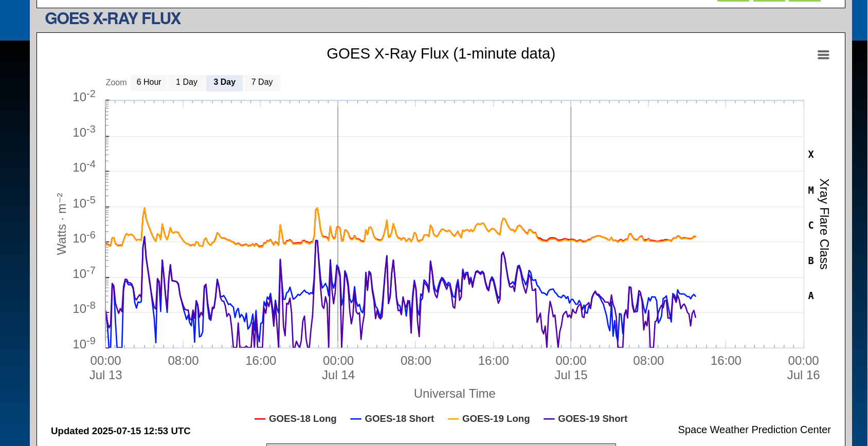Select the 1 Day zoom range
This screenshot has width=868, height=446.
[x=187, y=83]
